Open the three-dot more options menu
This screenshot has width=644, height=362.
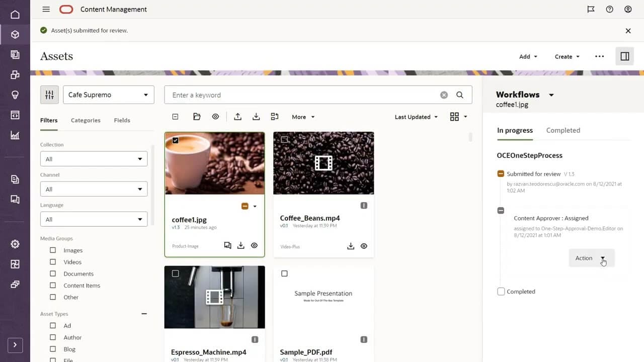click(599, 56)
